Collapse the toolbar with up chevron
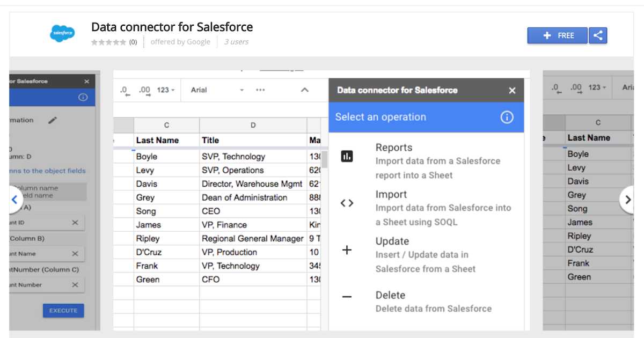Image resolution: width=644 pixels, height=338 pixels. pyautogui.click(x=304, y=90)
